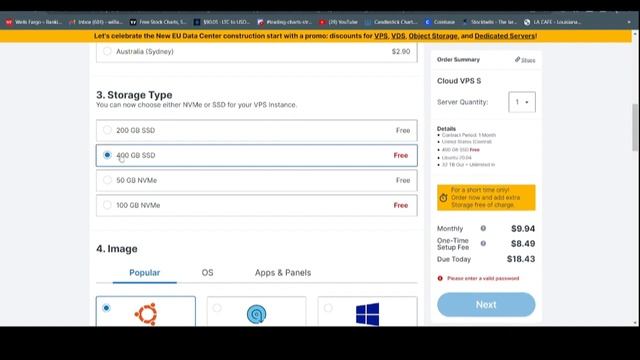Open the YouTube bookmark
The height and width of the screenshot is (360, 640).
click(339, 22)
